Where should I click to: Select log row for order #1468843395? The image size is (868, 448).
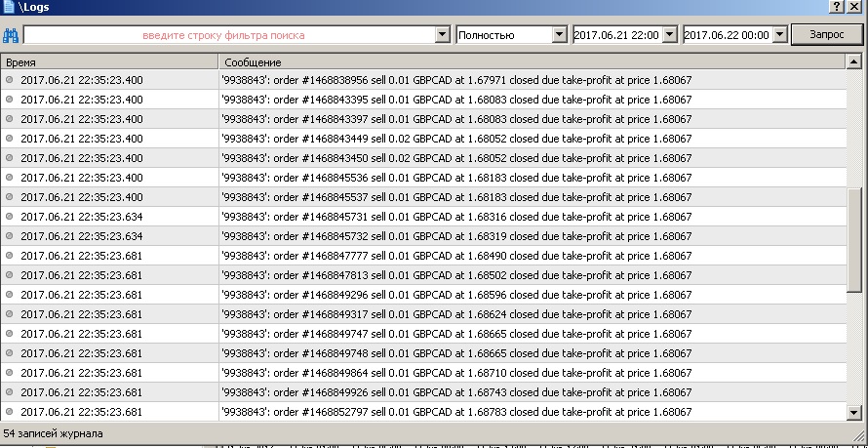pyautogui.click(x=423, y=100)
